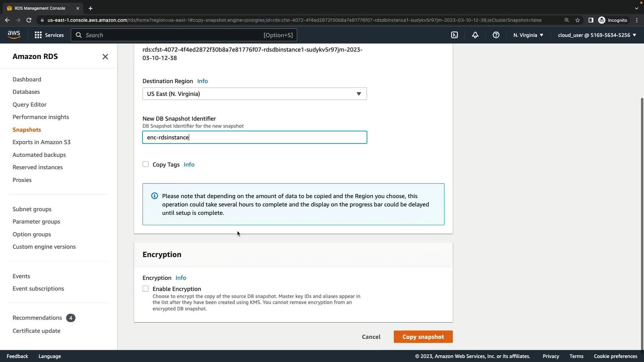Click the AWS logo home icon
Viewport: 644px width, 362px height.
click(14, 35)
